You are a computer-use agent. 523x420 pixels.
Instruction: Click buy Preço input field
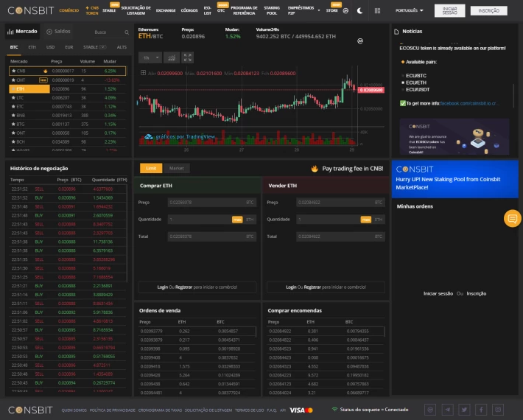point(212,202)
